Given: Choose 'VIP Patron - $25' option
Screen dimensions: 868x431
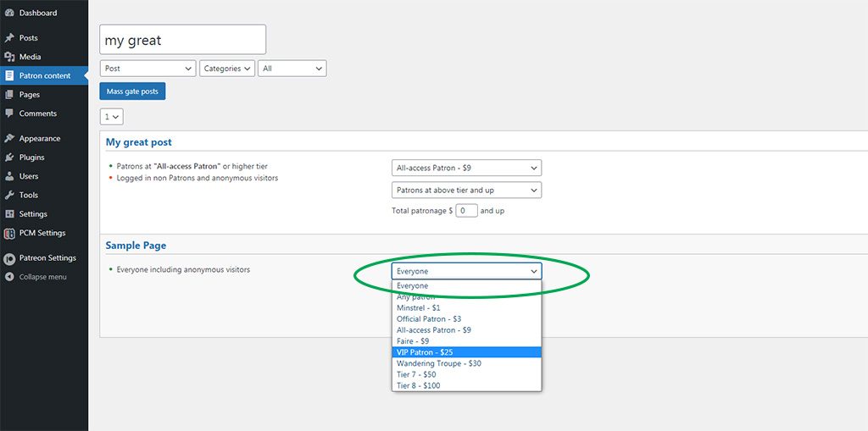Looking at the screenshot, I should coord(467,352).
